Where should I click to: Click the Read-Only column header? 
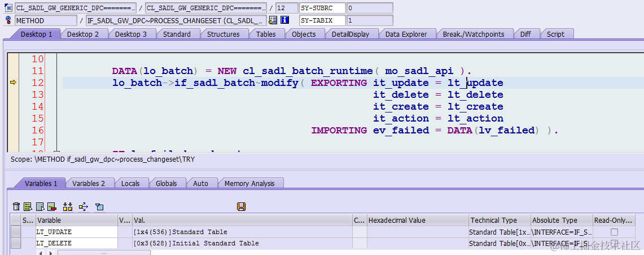click(x=614, y=221)
